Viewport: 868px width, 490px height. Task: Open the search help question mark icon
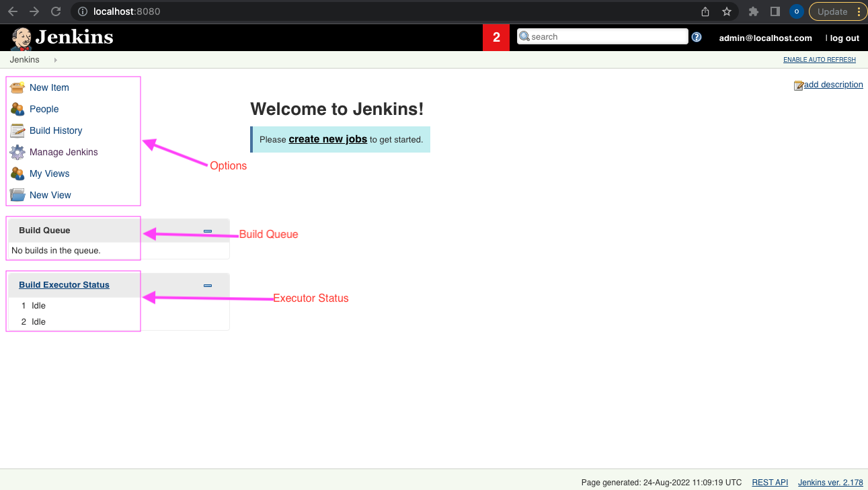click(x=697, y=37)
